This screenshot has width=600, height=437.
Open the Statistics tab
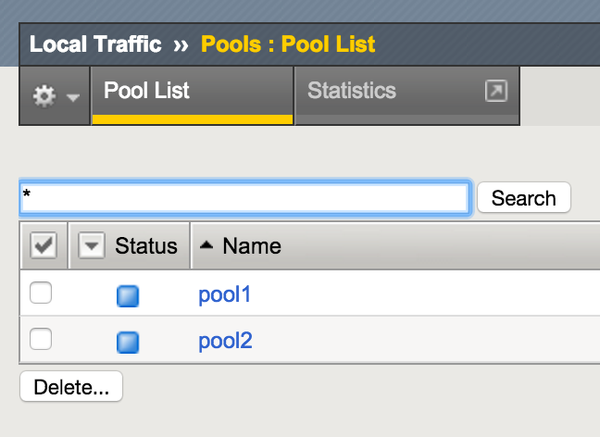[352, 92]
